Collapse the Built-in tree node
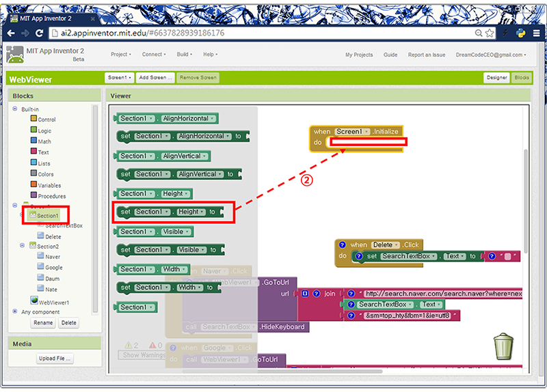 pyautogui.click(x=15, y=109)
